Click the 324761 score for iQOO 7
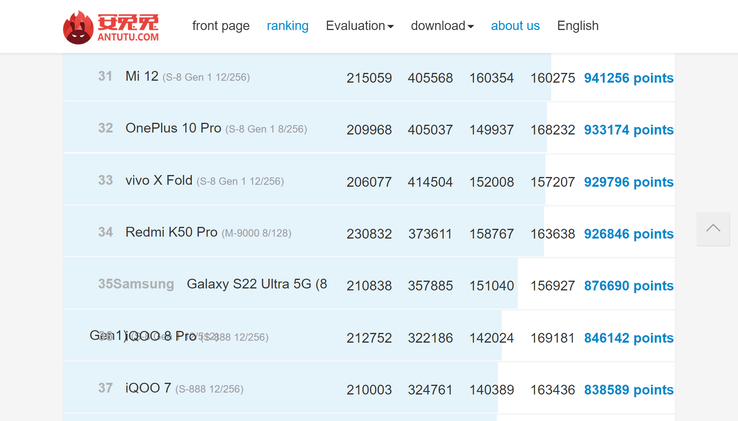This screenshot has width=738, height=421. (430, 390)
